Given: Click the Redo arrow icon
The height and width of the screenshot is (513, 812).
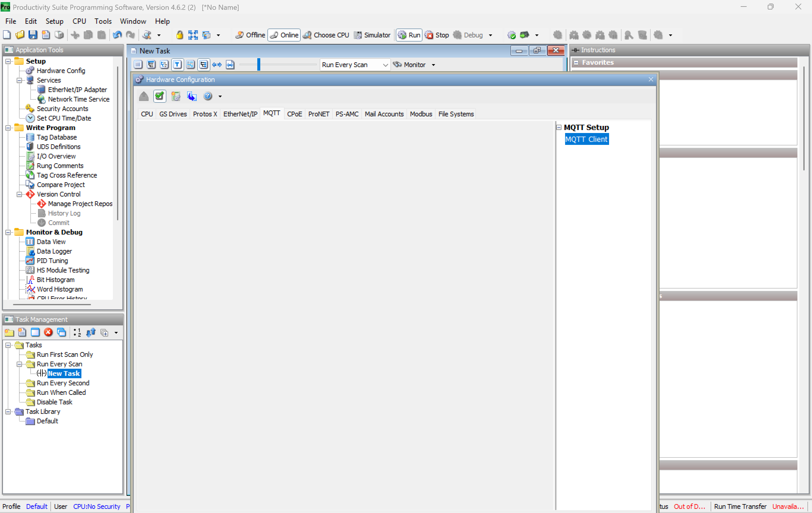Looking at the screenshot, I should pyautogui.click(x=130, y=35).
